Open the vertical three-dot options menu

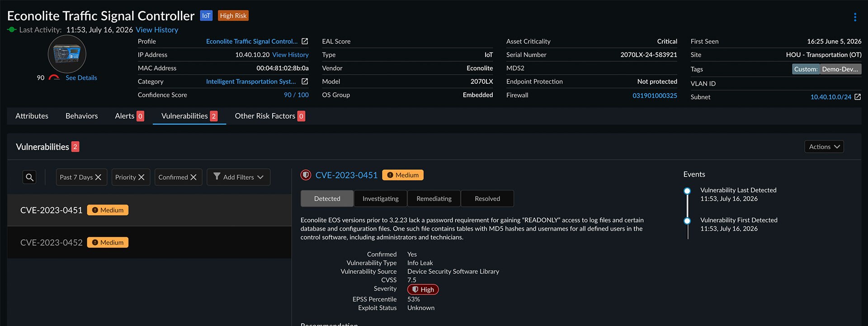pyautogui.click(x=855, y=17)
